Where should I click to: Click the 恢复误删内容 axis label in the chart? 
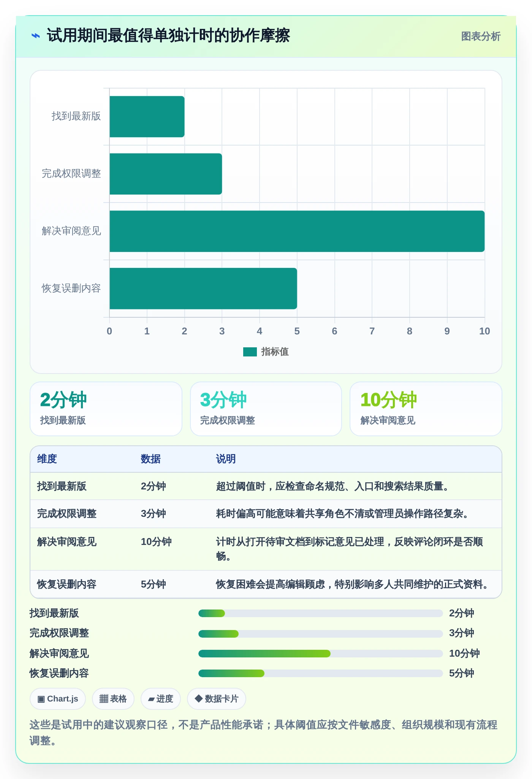click(x=71, y=288)
